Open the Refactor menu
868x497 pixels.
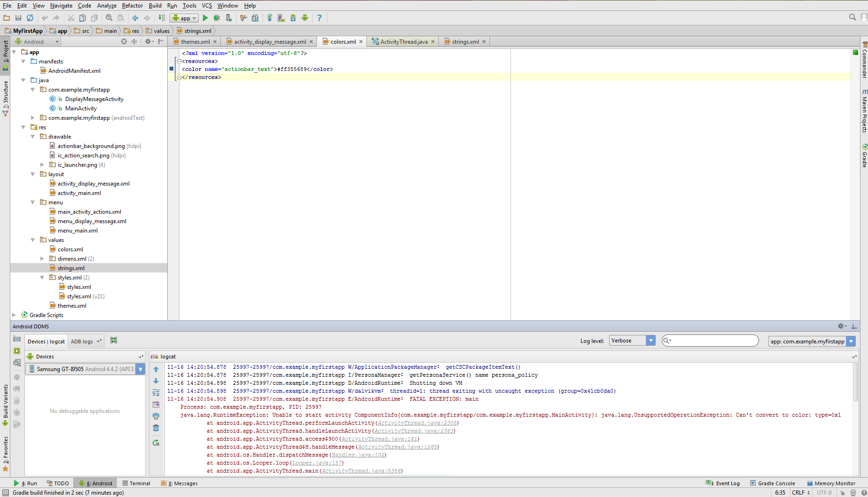[x=132, y=5]
